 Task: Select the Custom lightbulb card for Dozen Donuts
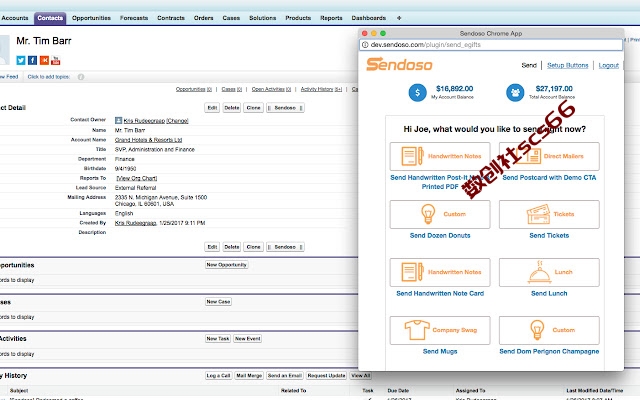(440, 214)
